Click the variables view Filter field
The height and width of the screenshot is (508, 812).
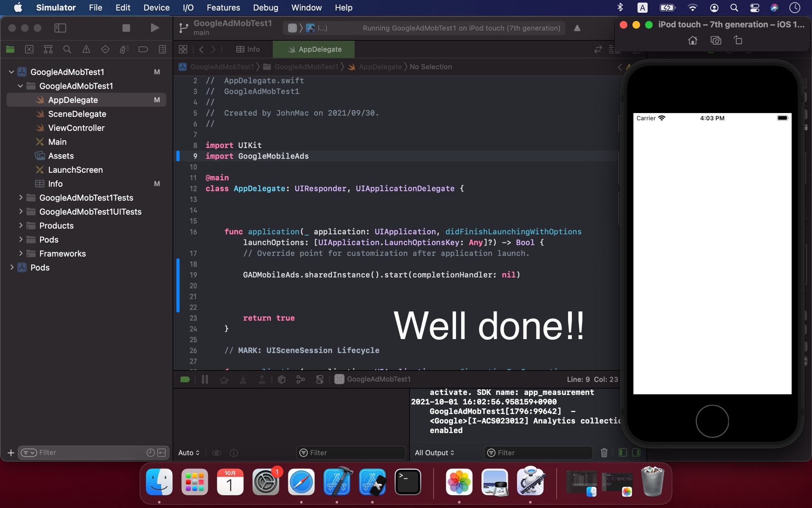click(x=351, y=453)
